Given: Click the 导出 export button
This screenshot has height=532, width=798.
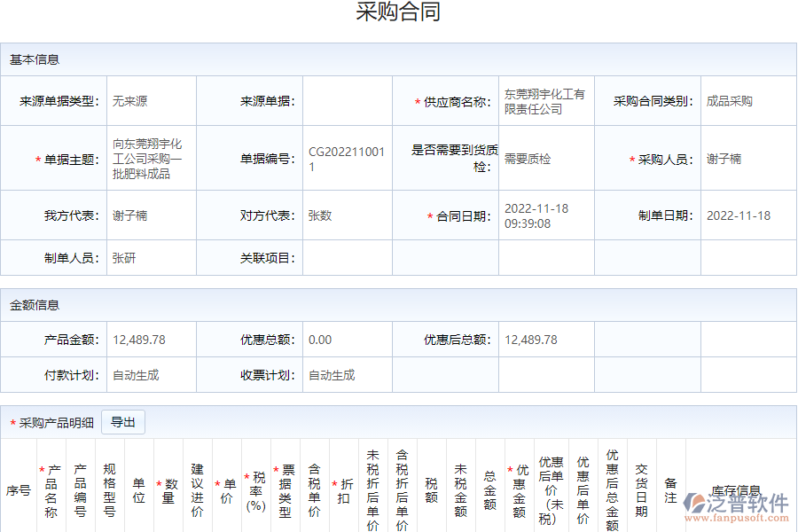Looking at the screenshot, I should click(123, 421).
